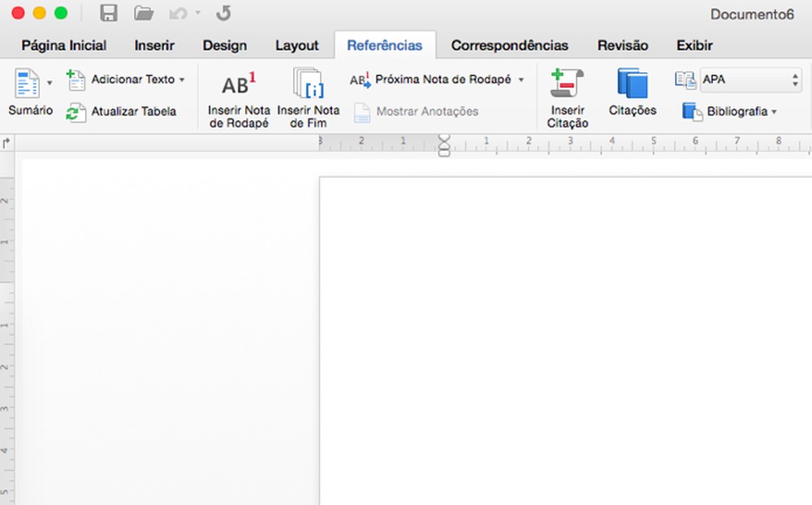Click the indent marker on the horizontal ruler
The width and height of the screenshot is (812, 505).
point(444,145)
